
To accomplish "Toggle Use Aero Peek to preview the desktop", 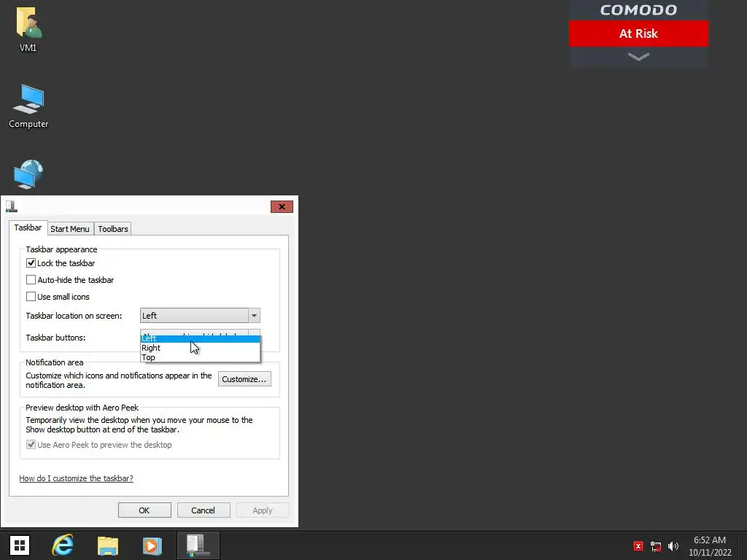I will point(31,444).
